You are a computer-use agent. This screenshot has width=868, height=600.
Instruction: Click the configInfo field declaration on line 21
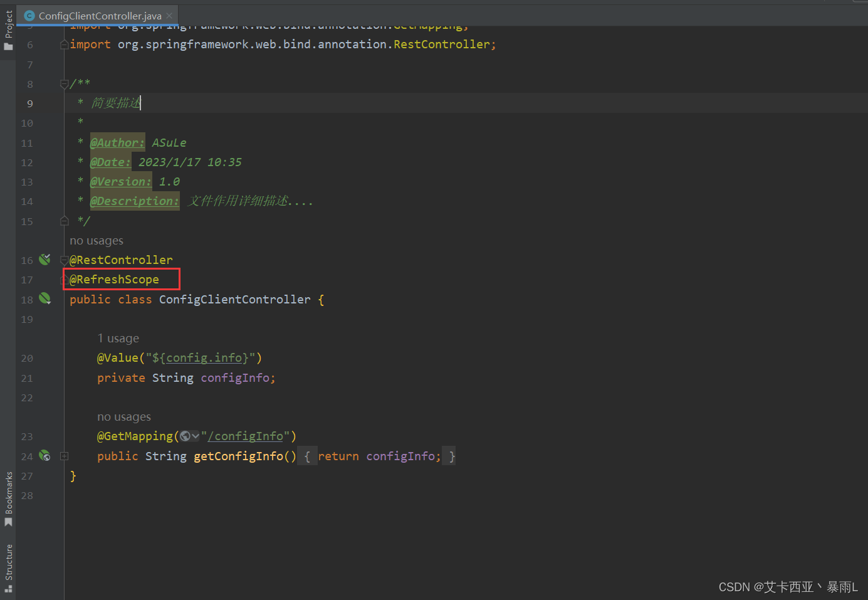pos(235,378)
